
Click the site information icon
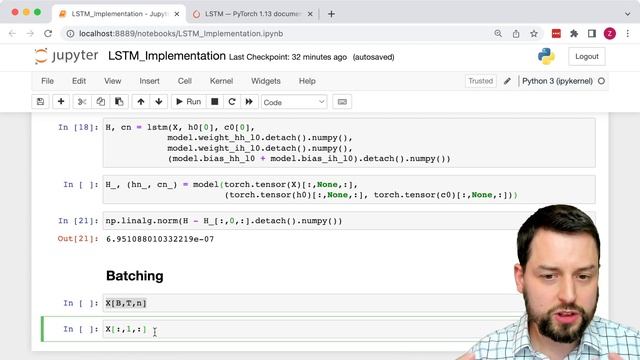point(70,33)
